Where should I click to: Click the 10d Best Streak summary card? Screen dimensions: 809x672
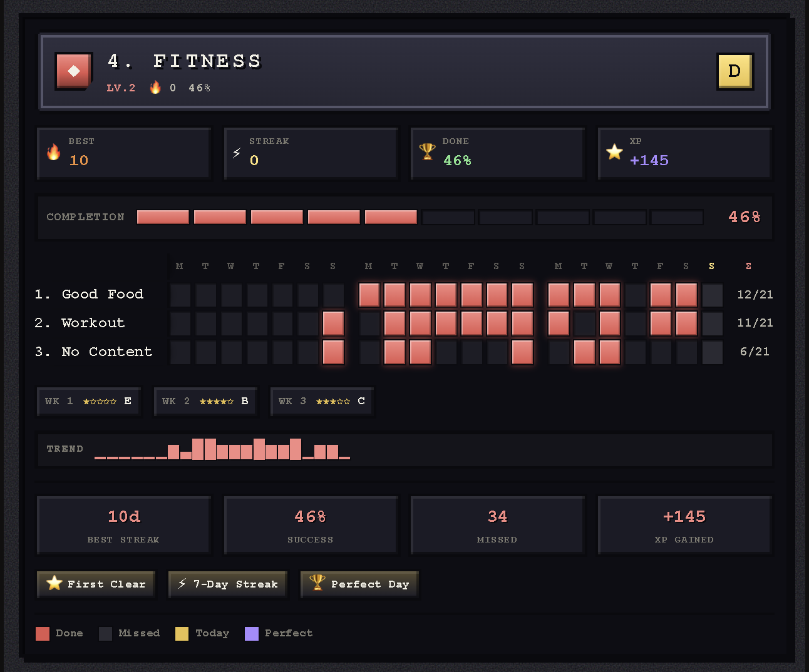pos(124,526)
